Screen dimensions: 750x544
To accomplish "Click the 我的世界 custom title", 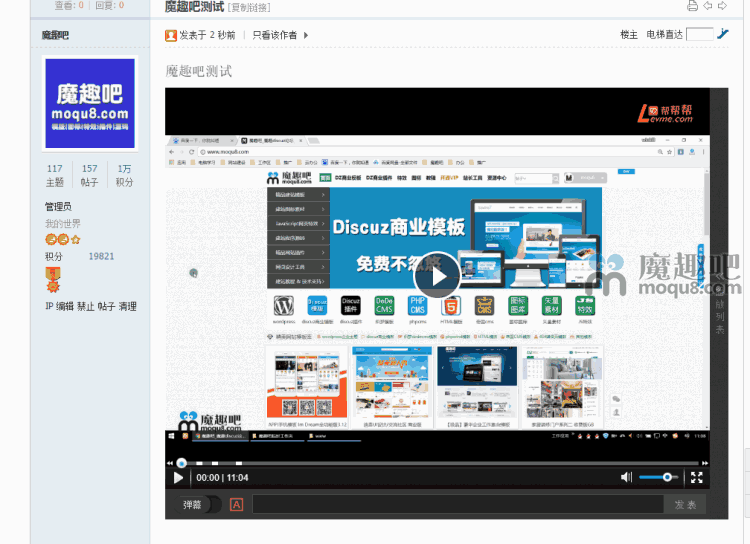I will coord(63,223).
